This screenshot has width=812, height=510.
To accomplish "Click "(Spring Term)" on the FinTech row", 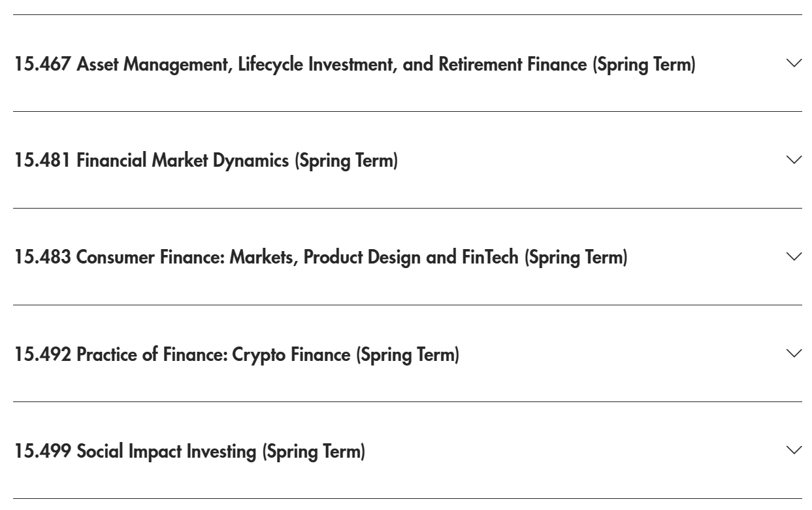I will (576, 258).
